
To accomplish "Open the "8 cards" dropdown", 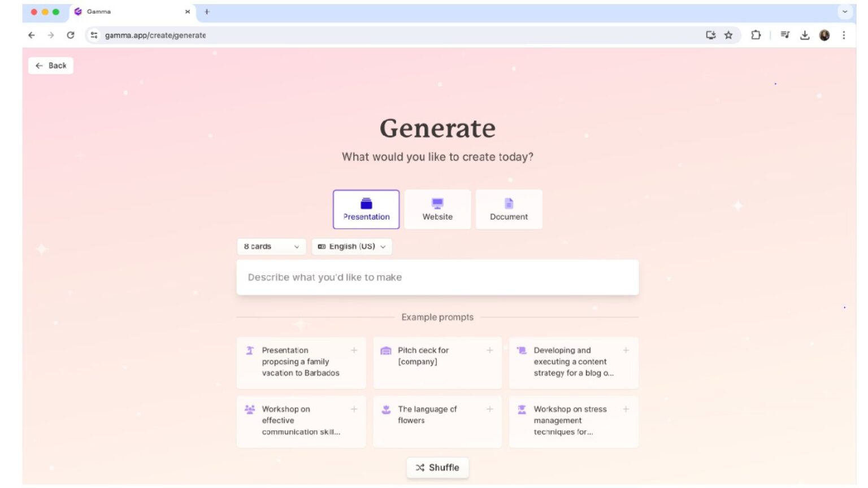I will click(x=271, y=246).
